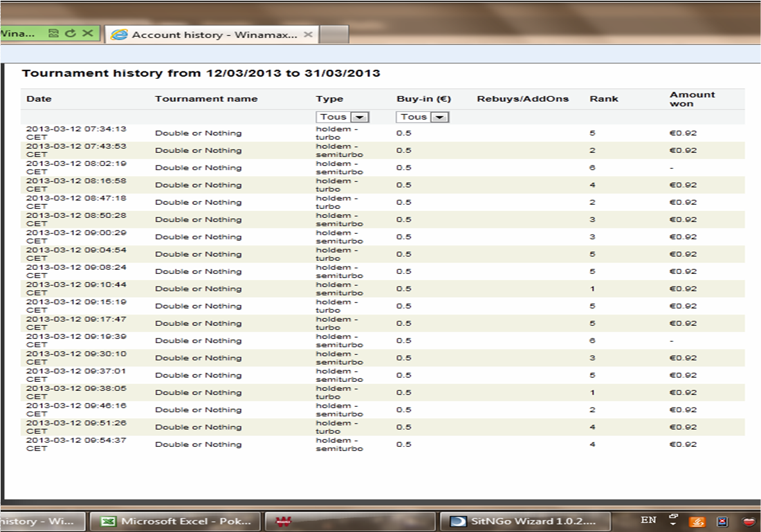Select date 2013-03-12 08:16:58 CET
The height and width of the screenshot is (532, 761).
pos(76,185)
